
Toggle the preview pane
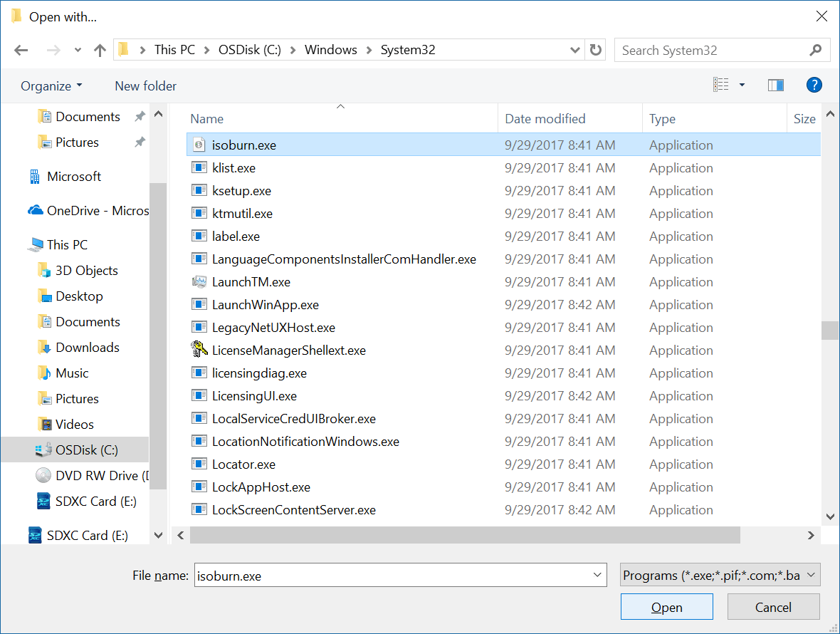point(775,84)
